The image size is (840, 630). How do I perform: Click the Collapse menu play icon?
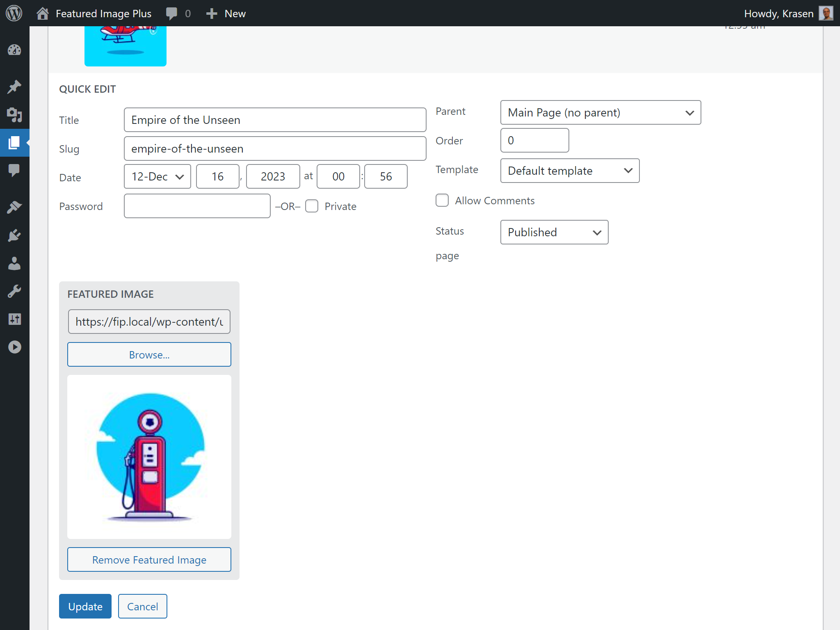tap(14, 347)
